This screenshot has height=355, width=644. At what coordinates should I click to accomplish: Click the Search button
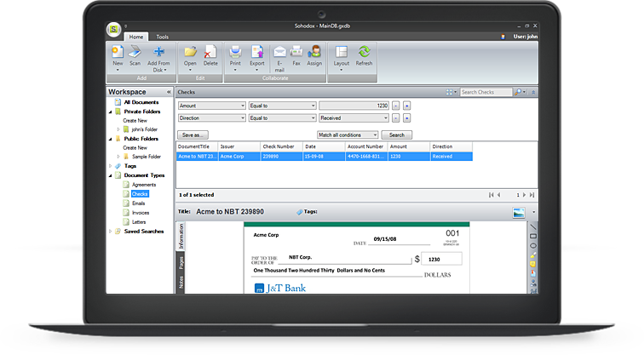coord(396,135)
